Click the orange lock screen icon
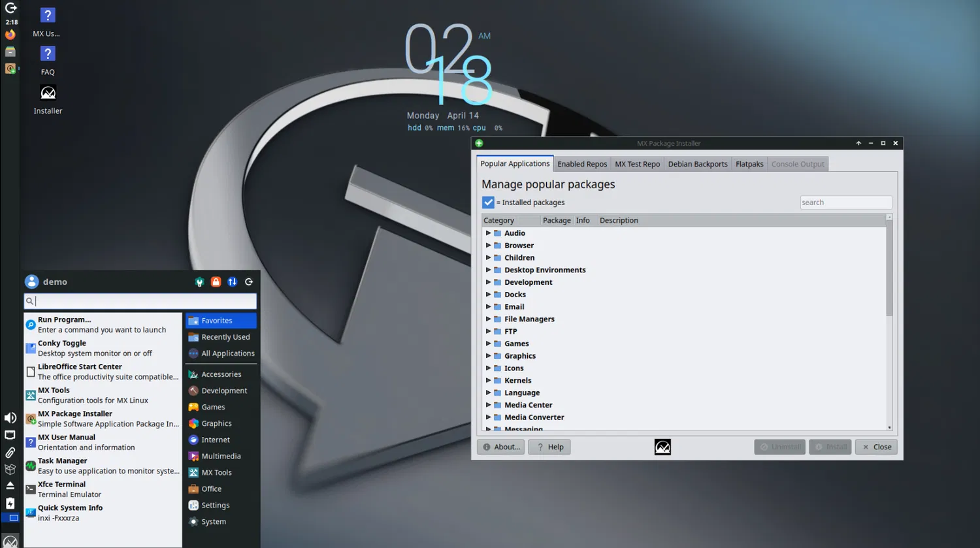Screen dimensions: 980x548 [x=216, y=282]
